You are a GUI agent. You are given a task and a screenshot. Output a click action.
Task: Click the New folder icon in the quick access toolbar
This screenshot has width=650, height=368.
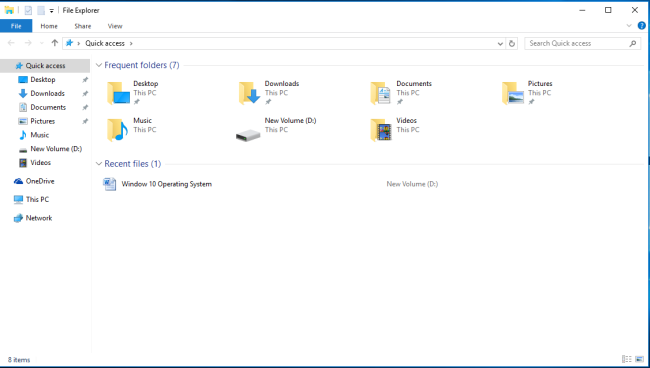(x=41, y=10)
